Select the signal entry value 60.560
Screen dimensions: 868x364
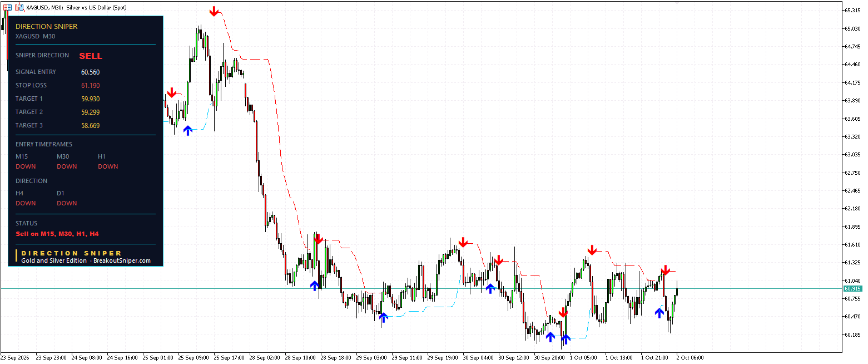[90, 72]
